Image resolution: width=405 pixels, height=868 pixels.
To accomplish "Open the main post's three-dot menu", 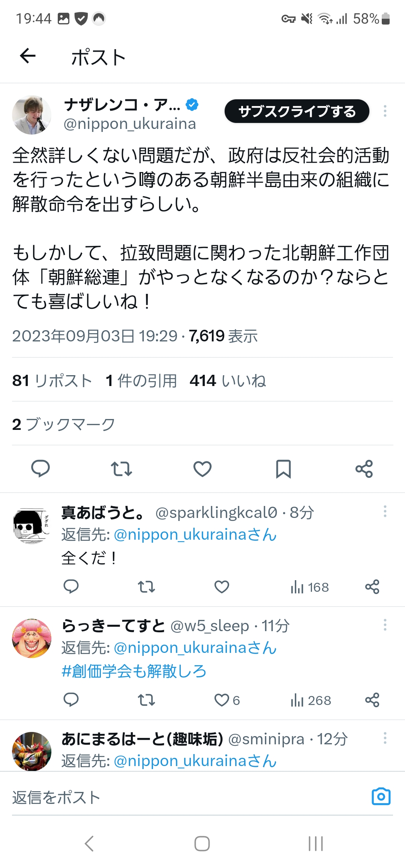I will [x=385, y=111].
